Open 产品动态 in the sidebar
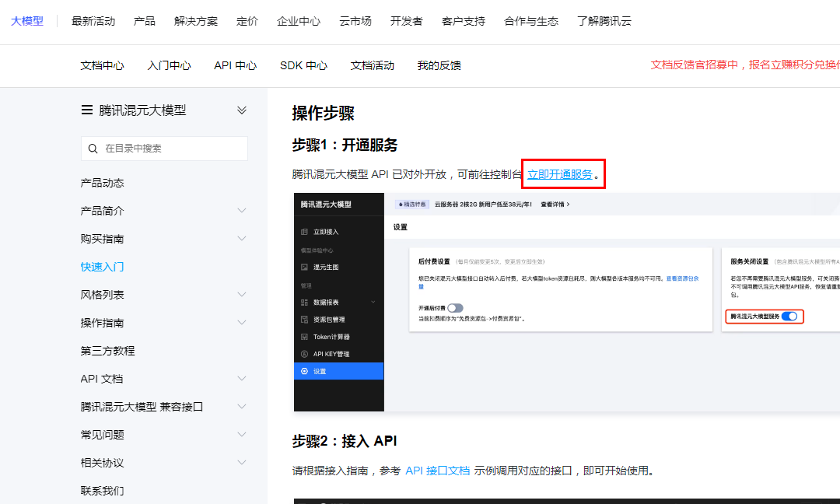This screenshot has height=504, width=840. 102,183
